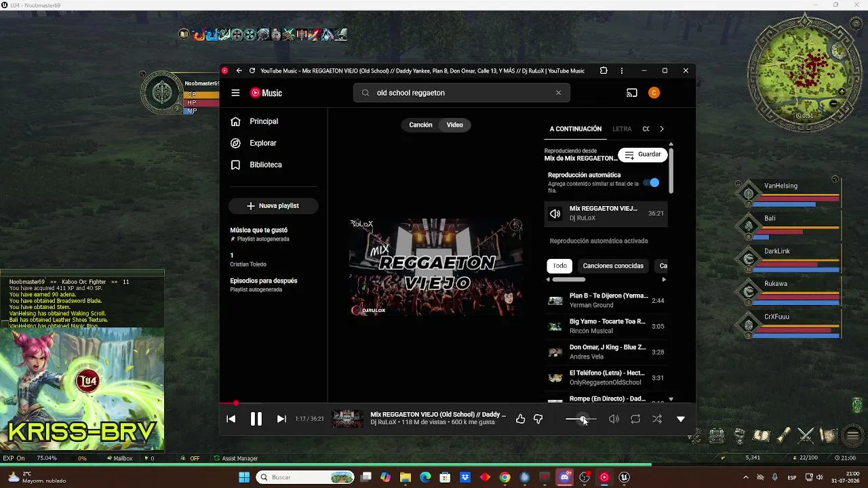Toggle Reproducción automática switch
Viewport: 868px width, 488px height.
pyautogui.click(x=652, y=183)
